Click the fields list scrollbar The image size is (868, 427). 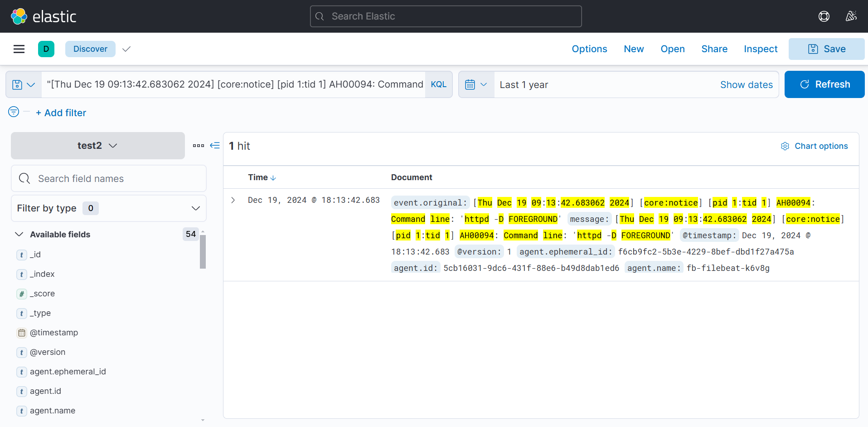click(x=203, y=251)
